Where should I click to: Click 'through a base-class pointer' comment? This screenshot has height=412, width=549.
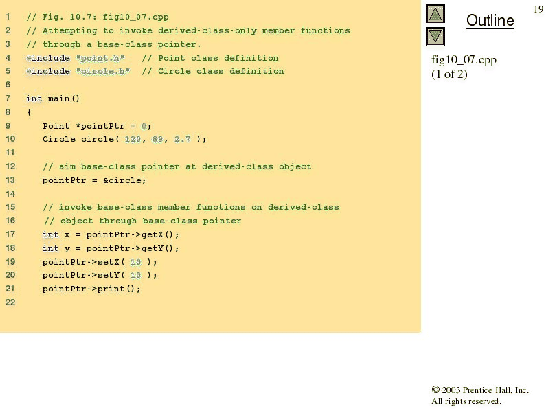pyautogui.click(x=113, y=44)
